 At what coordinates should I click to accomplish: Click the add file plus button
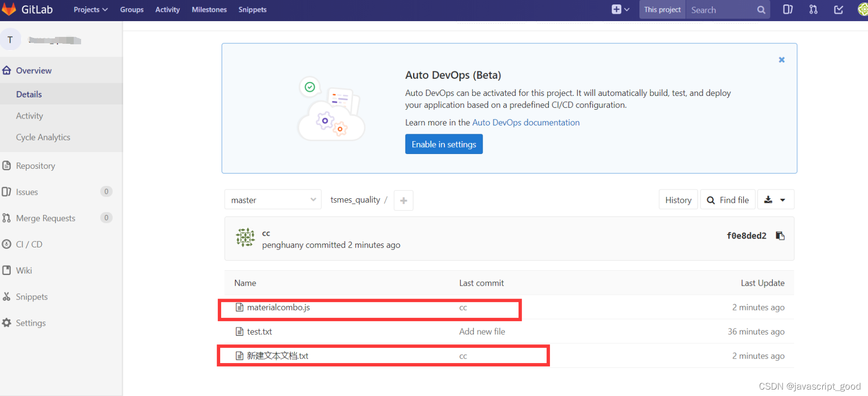pyautogui.click(x=404, y=200)
